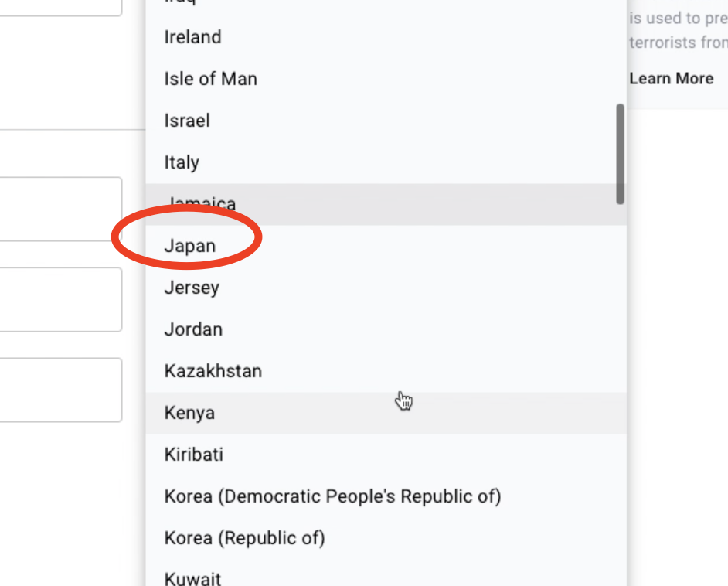Choose Italy as the country
Screen dimensions: 728x586
[182, 162]
